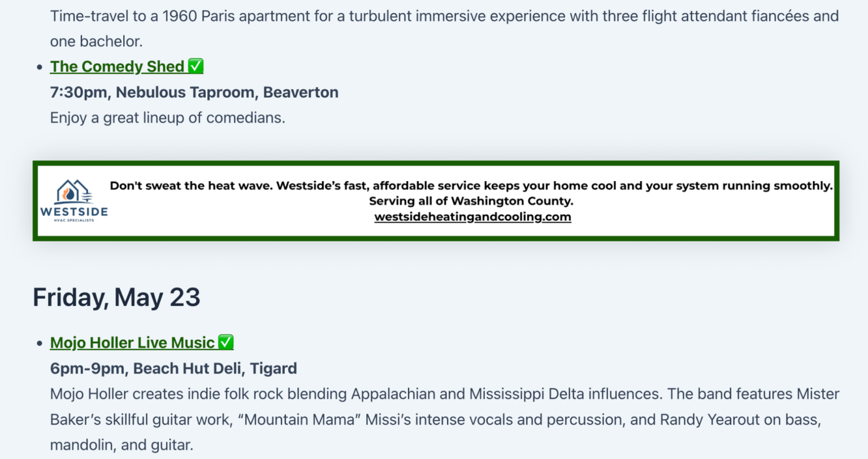Visit westsideheatingandcooling.com link in the ad
This screenshot has height=459, width=868.
(x=472, y=217)
